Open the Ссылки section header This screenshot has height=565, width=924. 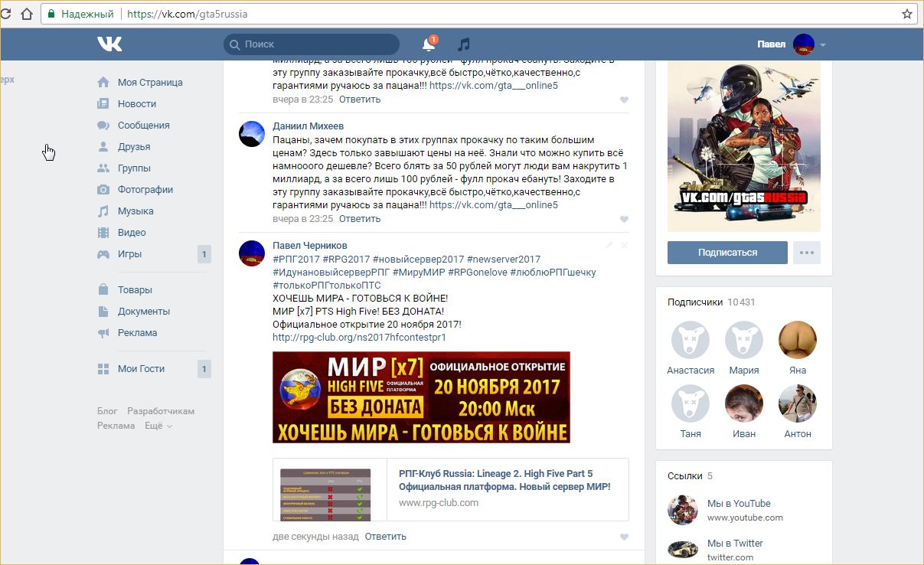point(690,476)
